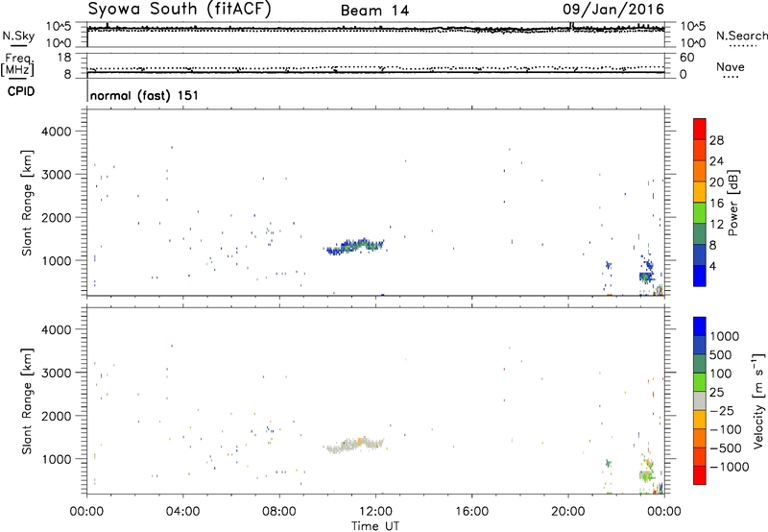Click the "28" power colorbar value
768x532 pixels.
point(716,140)
